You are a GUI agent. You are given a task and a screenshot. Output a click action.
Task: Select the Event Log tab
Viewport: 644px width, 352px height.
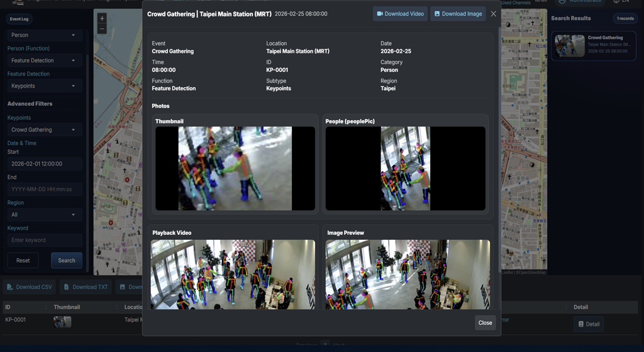[x=19, y=19]
